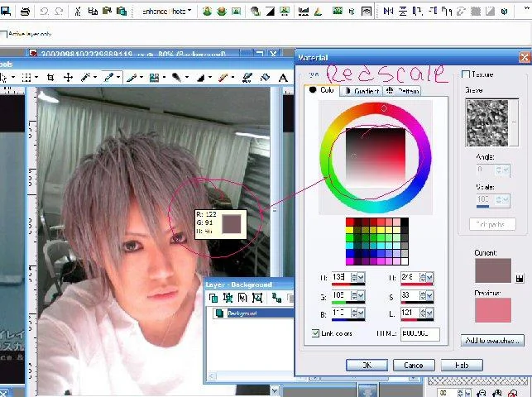Viewport: 532px width, 397px height.
Task: Click the Print toolbar icon
Action: (25, 12)
